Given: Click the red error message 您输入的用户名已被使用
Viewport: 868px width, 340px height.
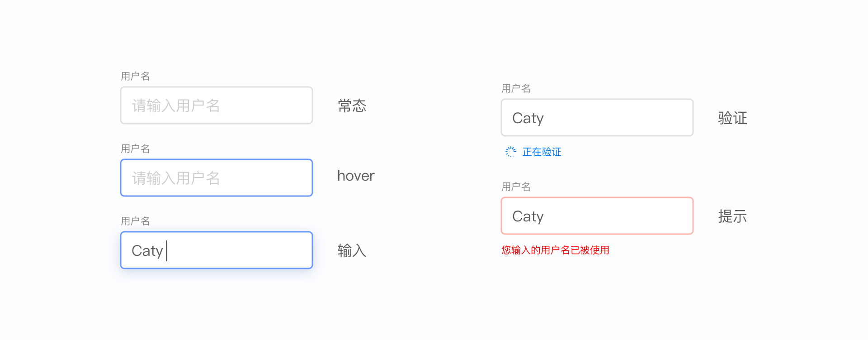Looking at the screenshot, I should click(x=555, y=250).
